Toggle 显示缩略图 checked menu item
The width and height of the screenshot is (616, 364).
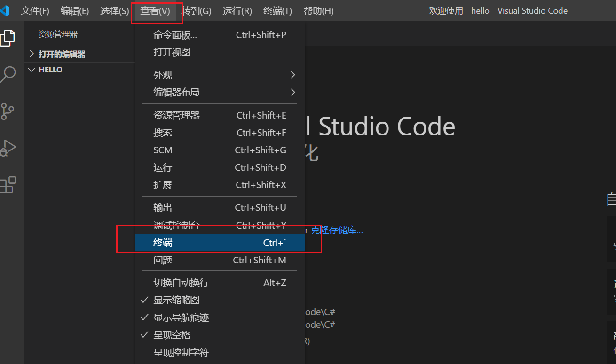[220, 300]
